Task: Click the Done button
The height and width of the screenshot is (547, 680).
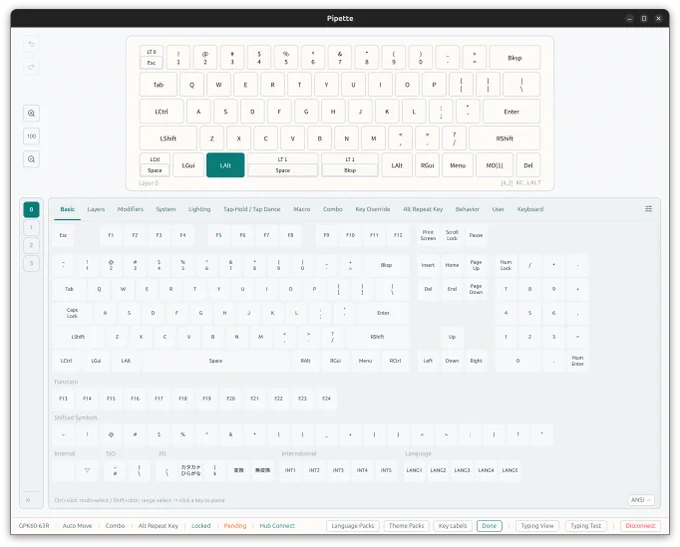Action: click(489, 526)
